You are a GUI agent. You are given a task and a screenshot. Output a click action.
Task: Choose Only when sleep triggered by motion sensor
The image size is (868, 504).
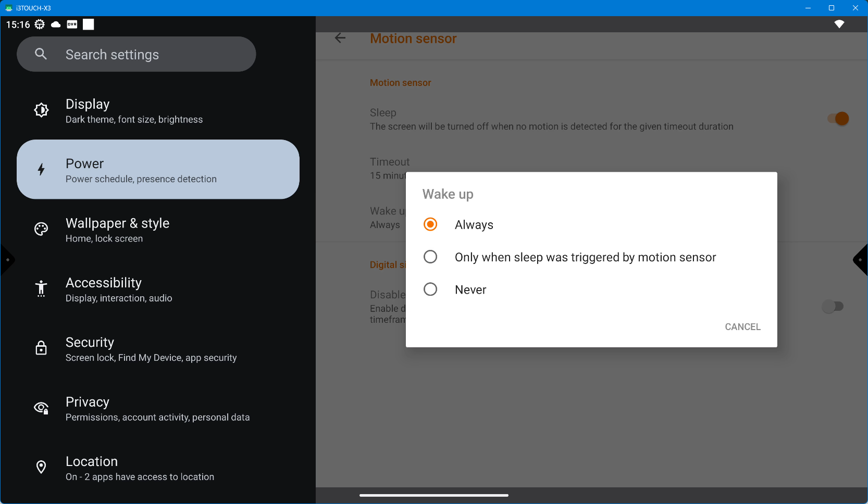[430, 257]
